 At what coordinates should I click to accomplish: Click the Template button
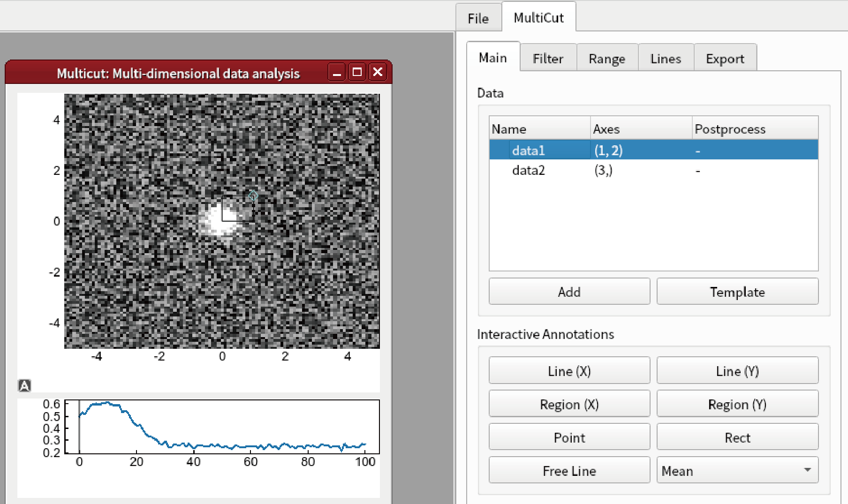coord(737,292)
